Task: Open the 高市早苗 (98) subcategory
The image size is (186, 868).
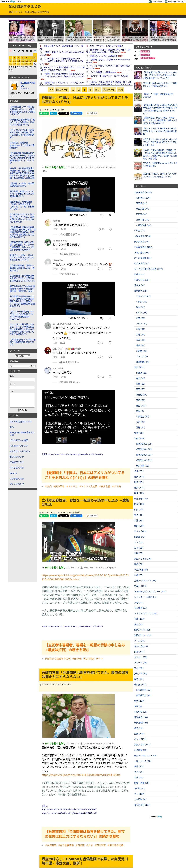Action: (x=142, y=220)
